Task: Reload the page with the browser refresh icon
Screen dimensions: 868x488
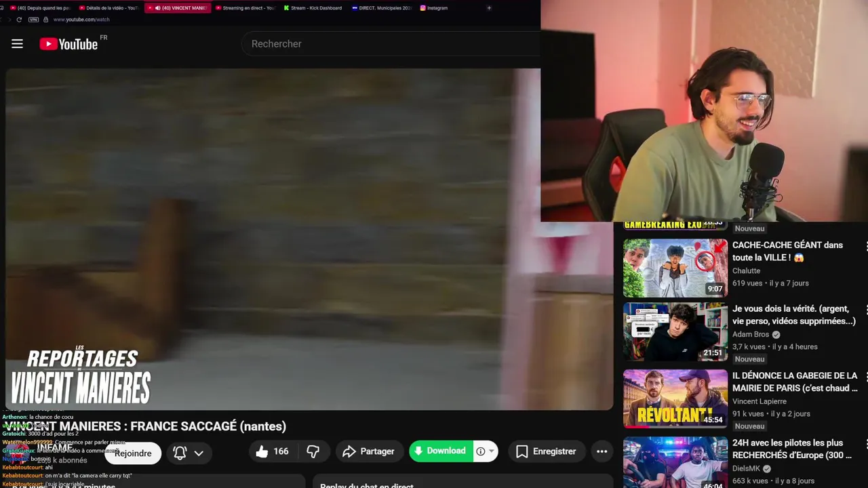Action: coord(19,20)
